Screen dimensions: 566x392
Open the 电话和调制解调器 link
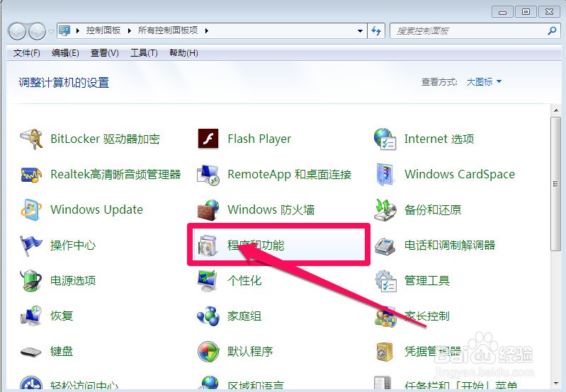[x=449, y=246]
